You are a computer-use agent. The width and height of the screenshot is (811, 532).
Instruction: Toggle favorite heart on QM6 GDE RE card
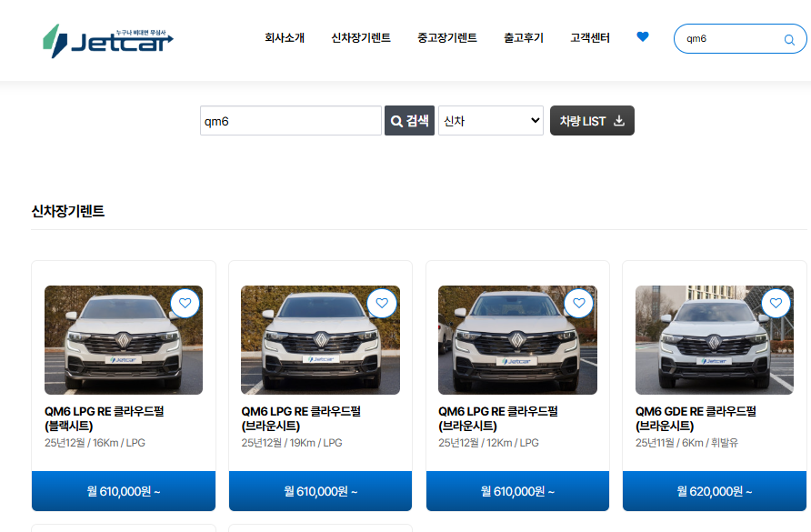(776, 303)
